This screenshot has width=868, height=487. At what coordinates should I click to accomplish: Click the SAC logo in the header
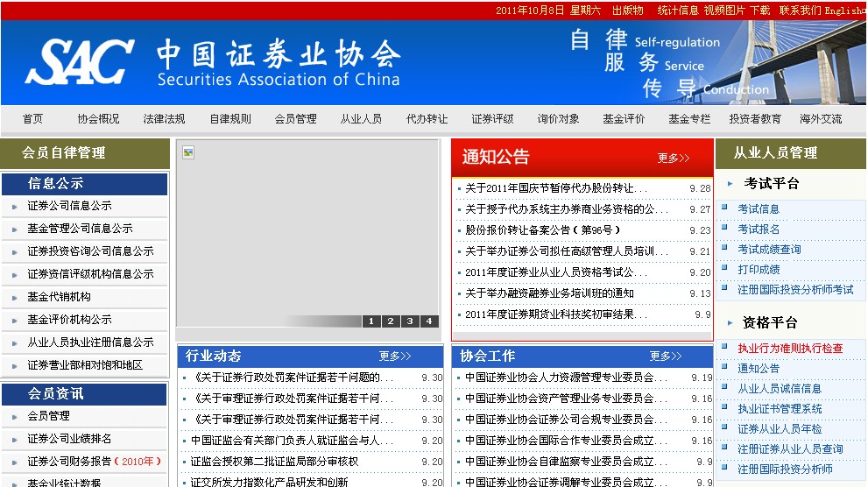click(x=80, y=62)
